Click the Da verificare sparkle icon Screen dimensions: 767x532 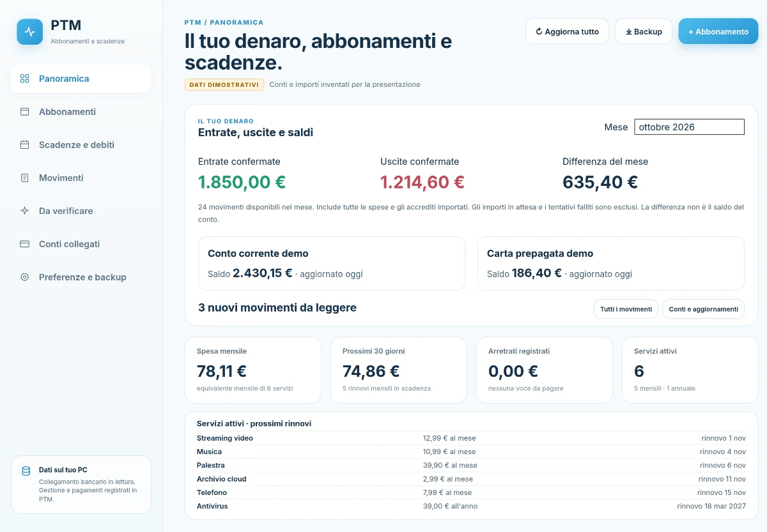tap(25, 211)
